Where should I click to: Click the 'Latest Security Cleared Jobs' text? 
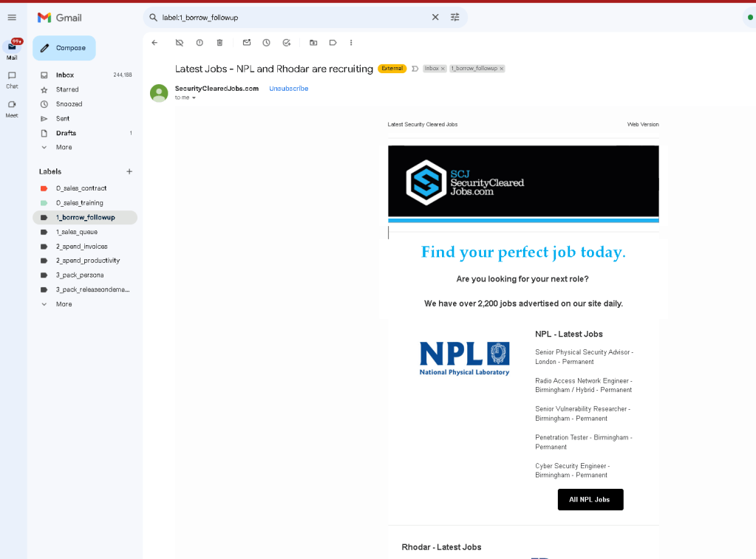(x=423, y=124)
